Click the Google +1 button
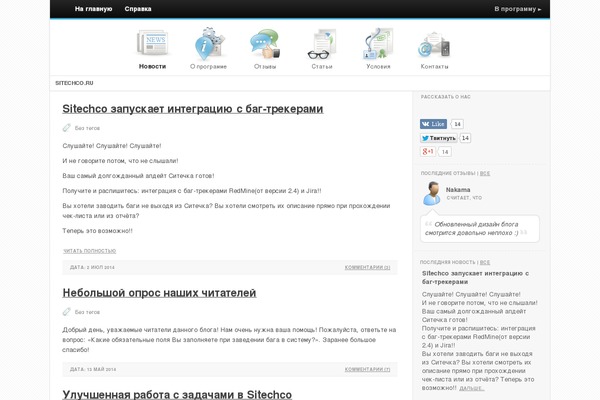 [x=428, y=152]
